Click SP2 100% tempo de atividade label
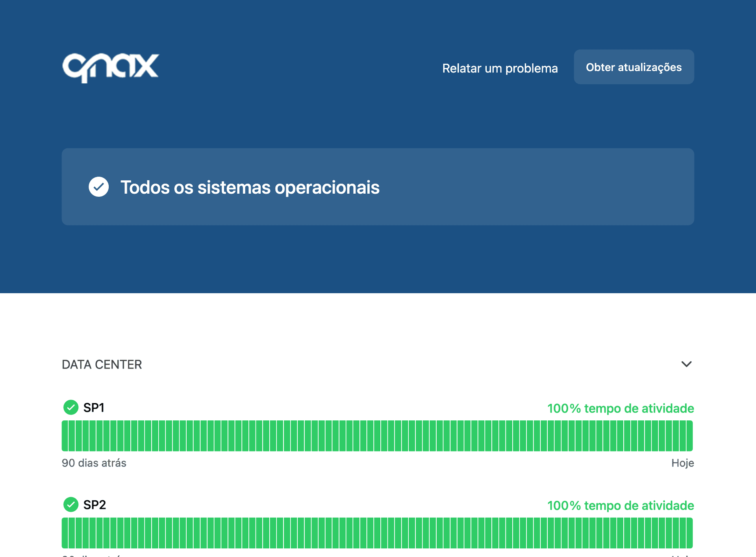Image resolution: width=756 pixels, height=557 pixels. coord(620,505)
